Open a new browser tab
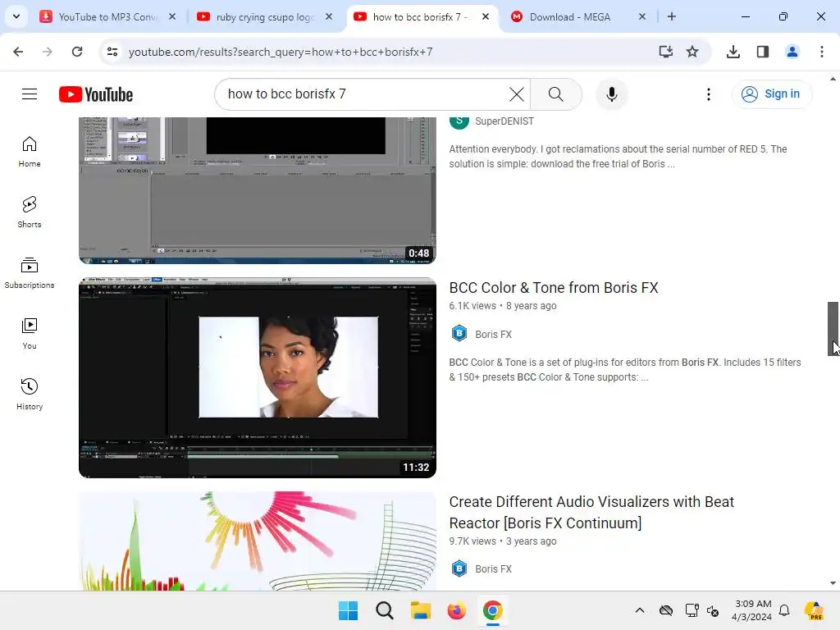The height and width of the screenshot is (630, 840). pos(672,16)
